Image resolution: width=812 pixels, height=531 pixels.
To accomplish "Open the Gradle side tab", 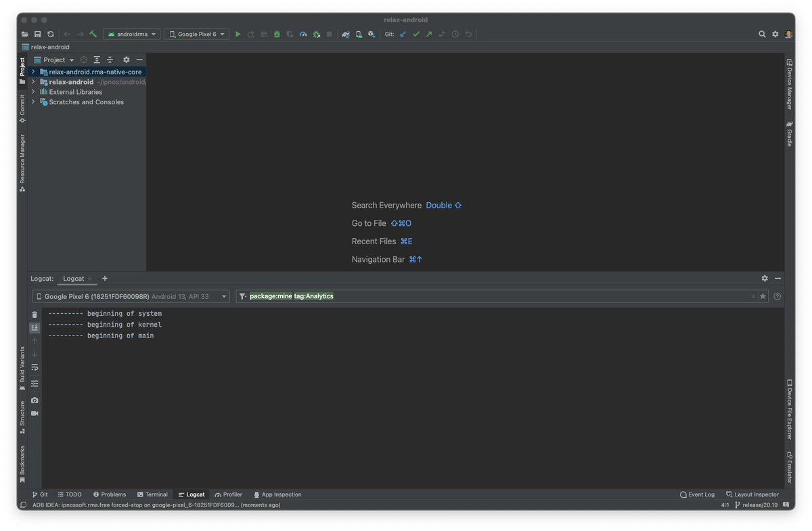I will click(790, 134).
